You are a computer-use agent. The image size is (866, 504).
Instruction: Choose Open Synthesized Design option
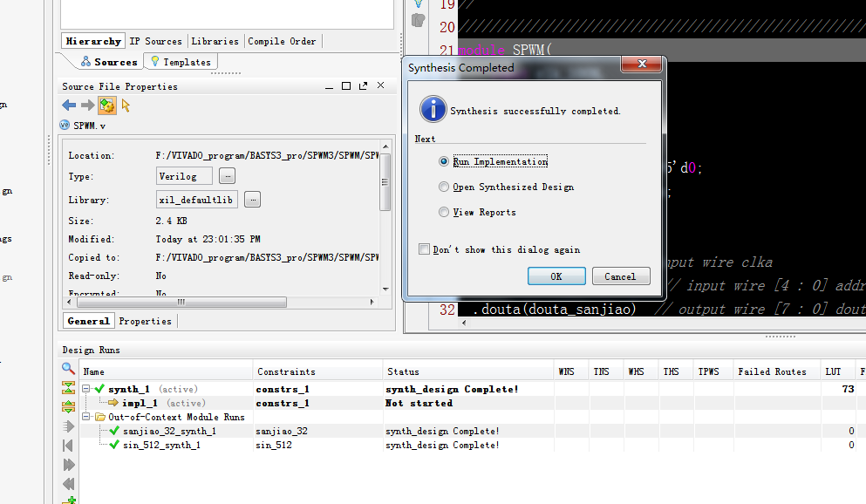click(x=444, y=187)
